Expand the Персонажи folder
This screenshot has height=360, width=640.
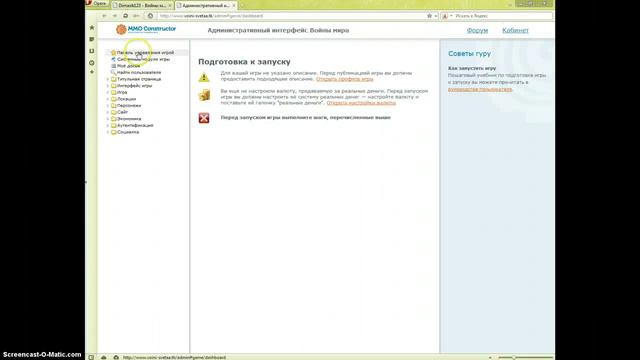point(108,105)
